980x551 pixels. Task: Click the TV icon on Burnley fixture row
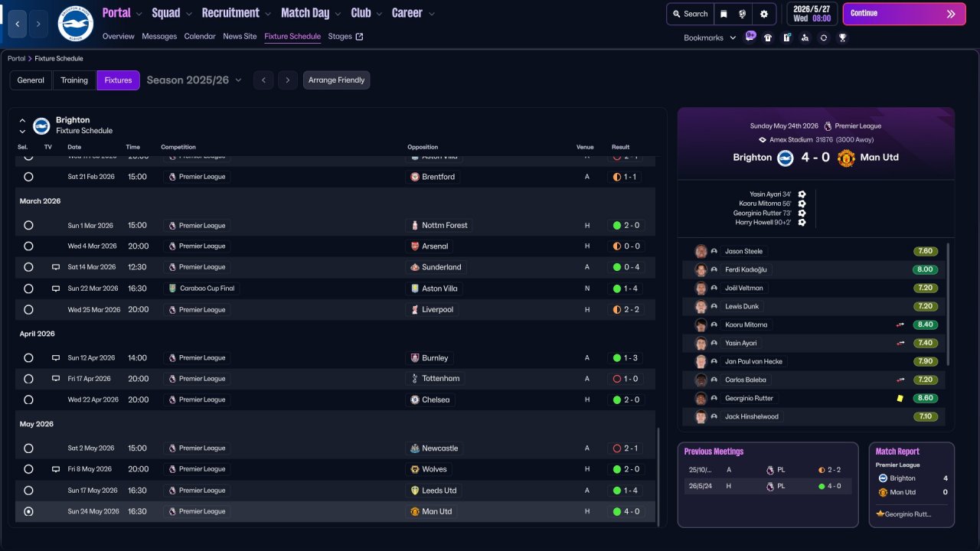(56, 357)
